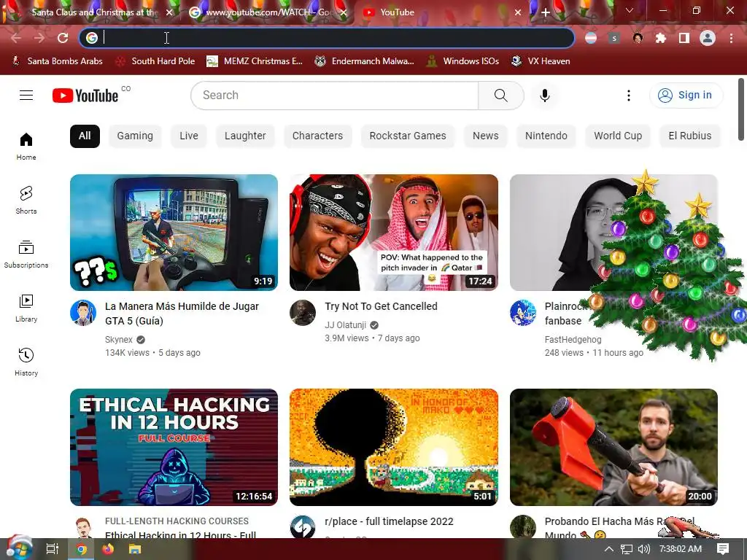This screenshot has width=747, height=560.
Task: Select the News filter chip
Action: 485,136
